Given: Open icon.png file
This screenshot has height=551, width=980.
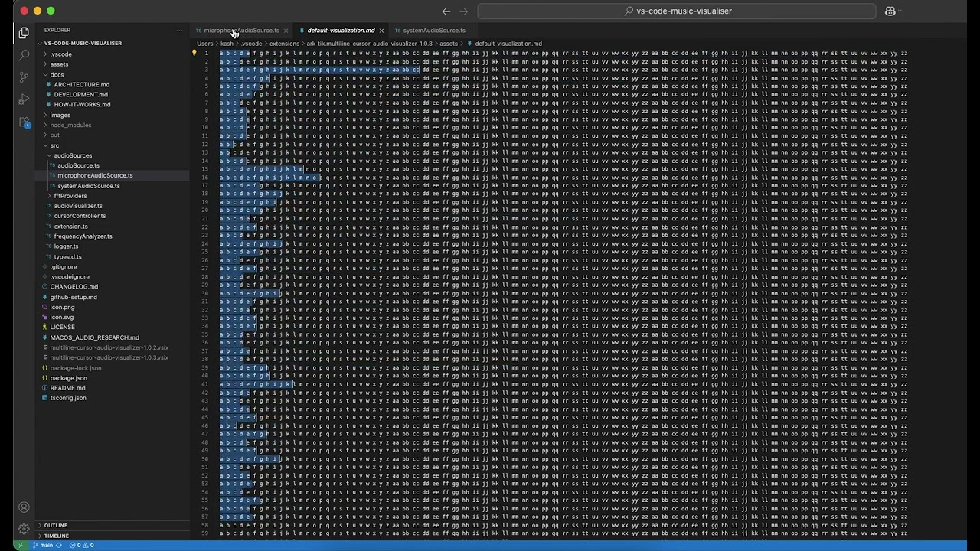Looking at the screenshot, I should click(62, 308).
